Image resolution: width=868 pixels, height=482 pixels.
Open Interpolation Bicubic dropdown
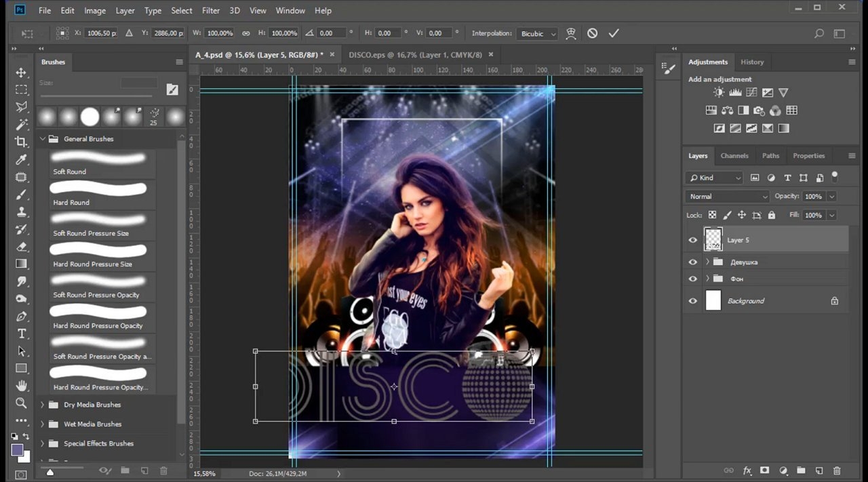pyautogui.click(x=537, y=33)
